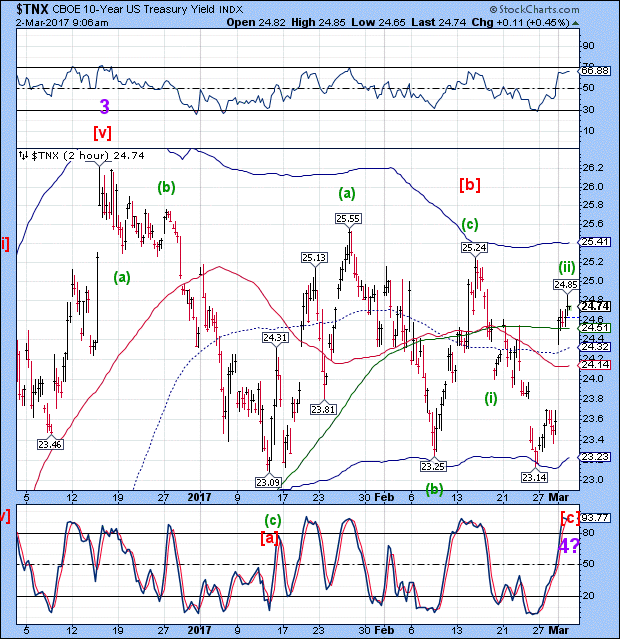Image resolution: width=620 pixels, height=639 pixels.
Task: Click the 25.24 peak price label
Action: coord(474,247)
